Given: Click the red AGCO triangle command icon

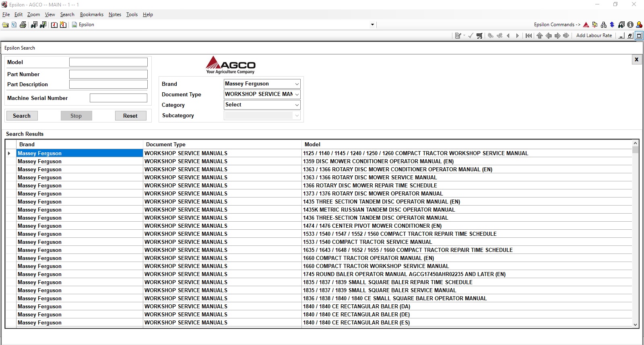Looking at the screenshot, I should point(586,25).
